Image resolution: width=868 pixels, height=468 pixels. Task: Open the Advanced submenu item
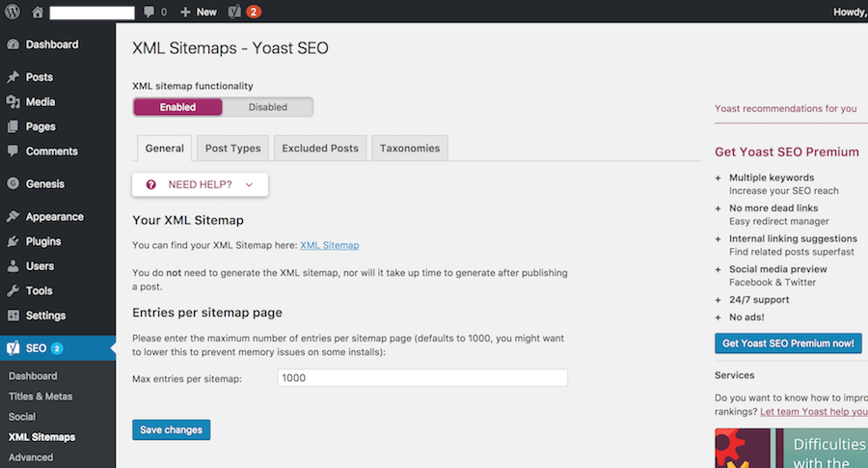(x=31, y=457)
